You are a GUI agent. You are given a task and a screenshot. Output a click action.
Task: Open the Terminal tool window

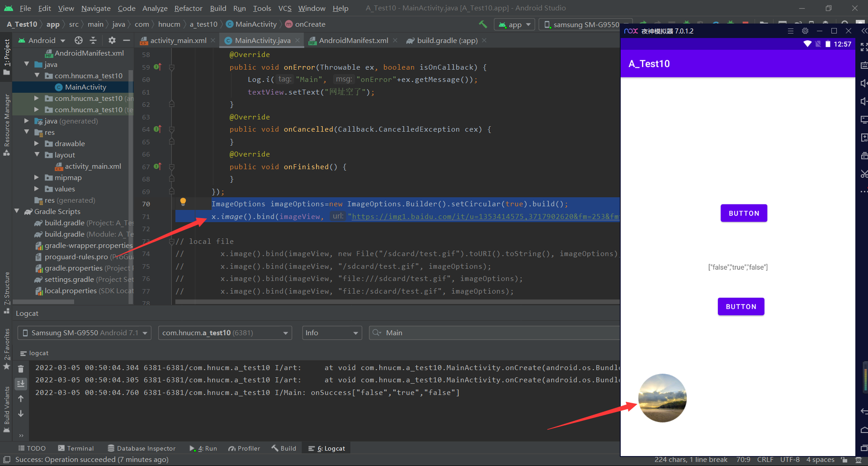(76, 448)
